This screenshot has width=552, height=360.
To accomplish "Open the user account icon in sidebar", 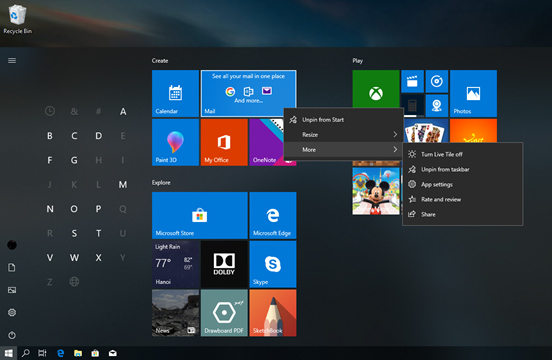I will 12,245.
